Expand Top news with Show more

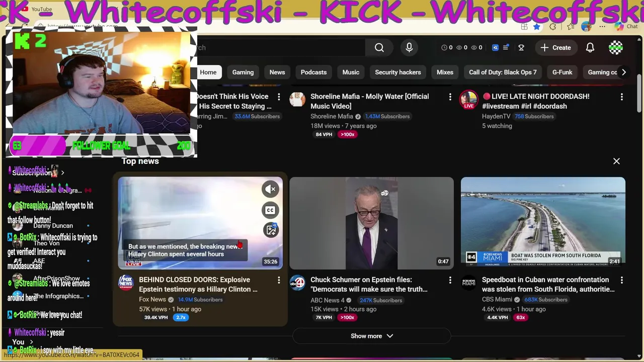pos(371,336)
